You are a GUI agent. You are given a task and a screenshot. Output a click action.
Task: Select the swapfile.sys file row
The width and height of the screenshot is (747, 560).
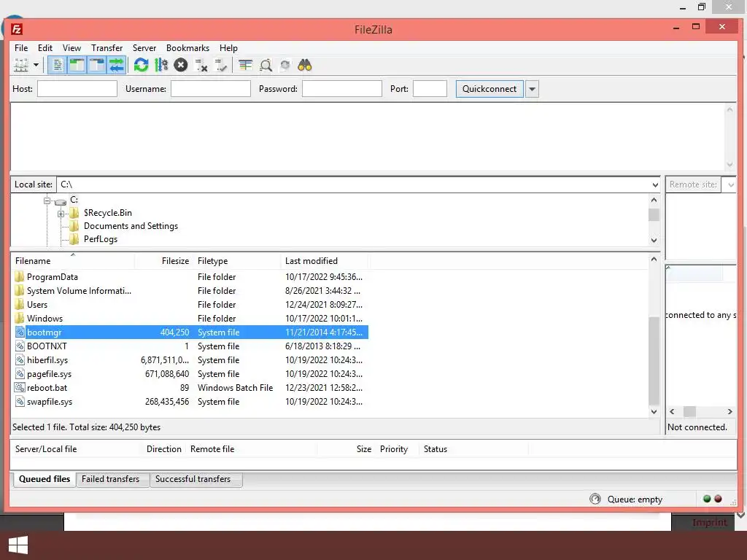tap(190, 402)
